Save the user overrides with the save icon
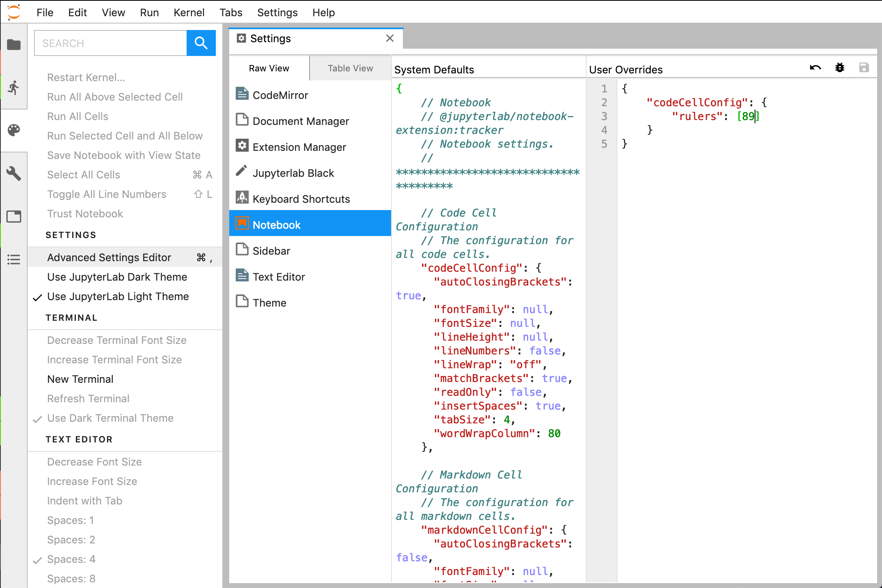The height and width of the screenshot is (588, 882). pyautogui.click(x=865, y=68)
